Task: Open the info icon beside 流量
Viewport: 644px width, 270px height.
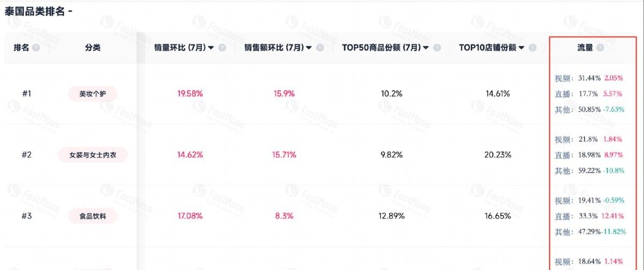Action: click(600, 48)
